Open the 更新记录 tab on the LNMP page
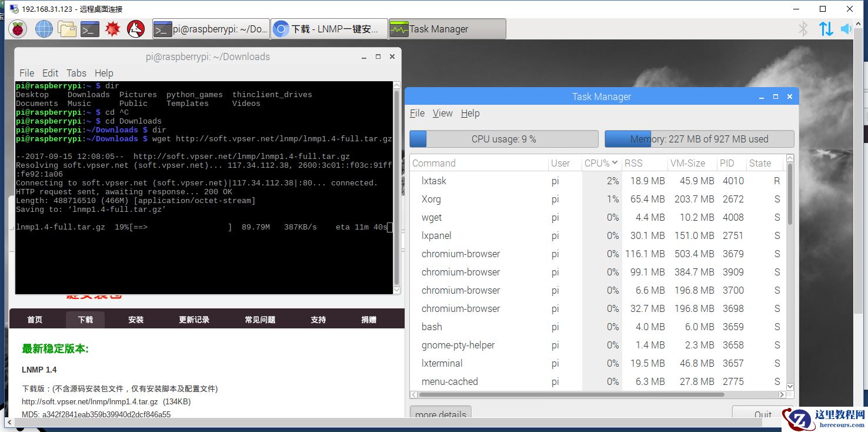 tap(194, 320)
